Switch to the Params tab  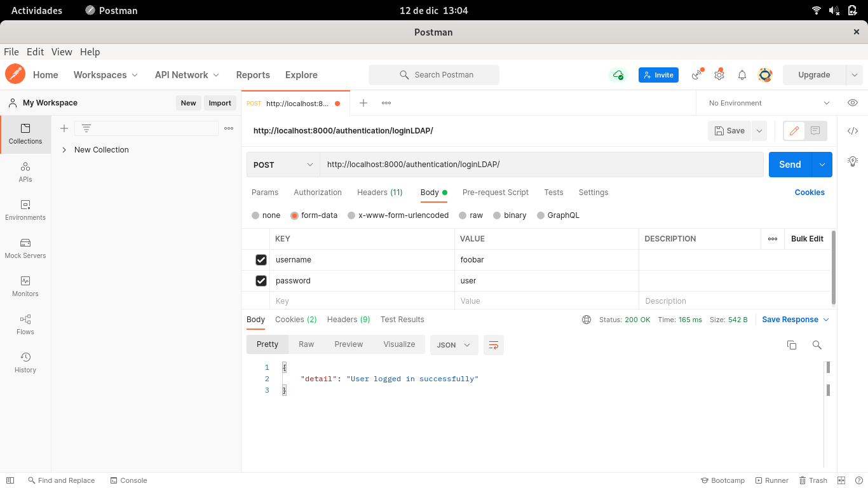265,193
